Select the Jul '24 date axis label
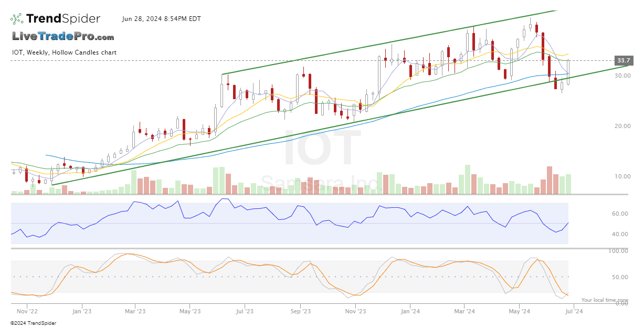This screenshot has width=644, height=328. tap(574, 311)
